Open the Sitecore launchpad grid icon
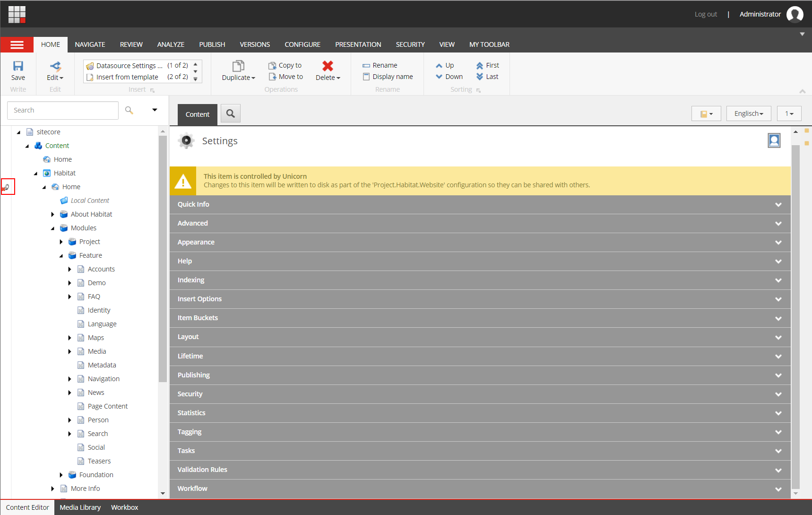812x515 pixels. tap(17, 14)
